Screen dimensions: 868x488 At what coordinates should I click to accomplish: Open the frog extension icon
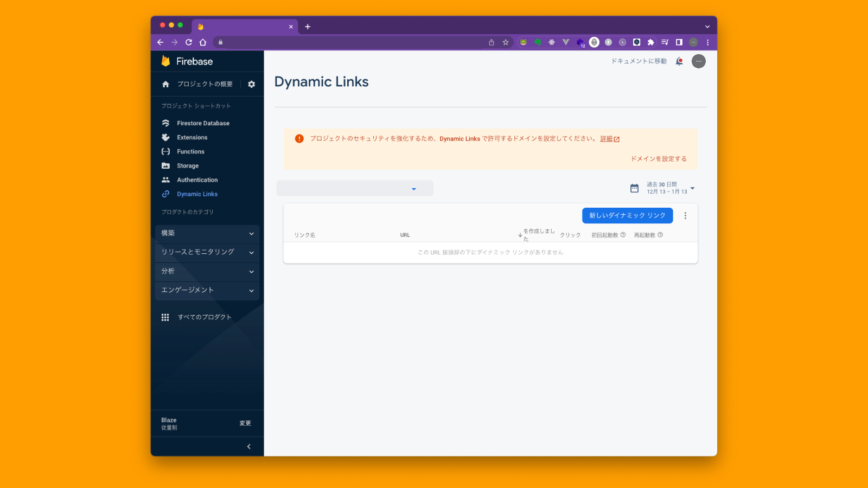tap(524, 42)
